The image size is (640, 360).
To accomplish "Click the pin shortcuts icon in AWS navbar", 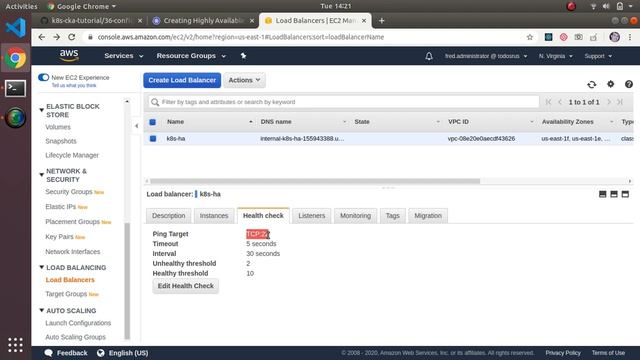I will [x=243, y=56].
